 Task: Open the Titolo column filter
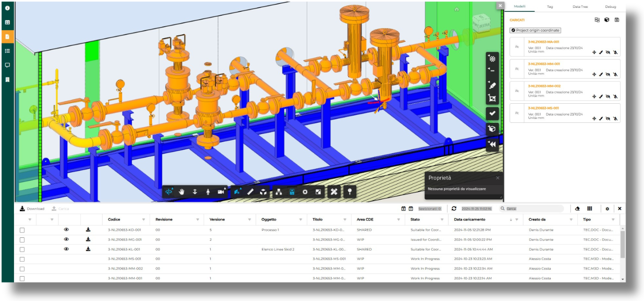(345, 220)
